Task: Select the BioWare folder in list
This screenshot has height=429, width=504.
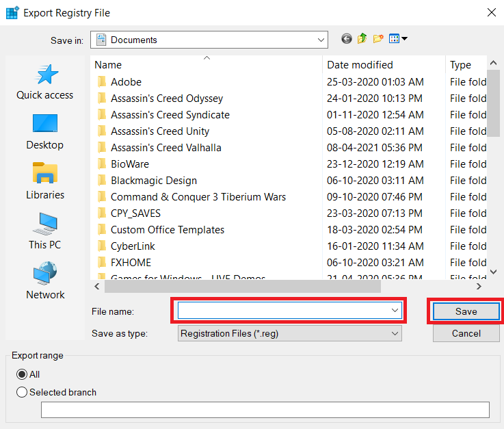Action: pos(130,164)
